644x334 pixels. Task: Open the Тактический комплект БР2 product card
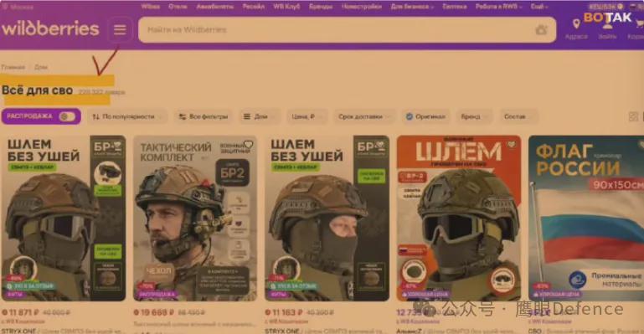point(195,218)
